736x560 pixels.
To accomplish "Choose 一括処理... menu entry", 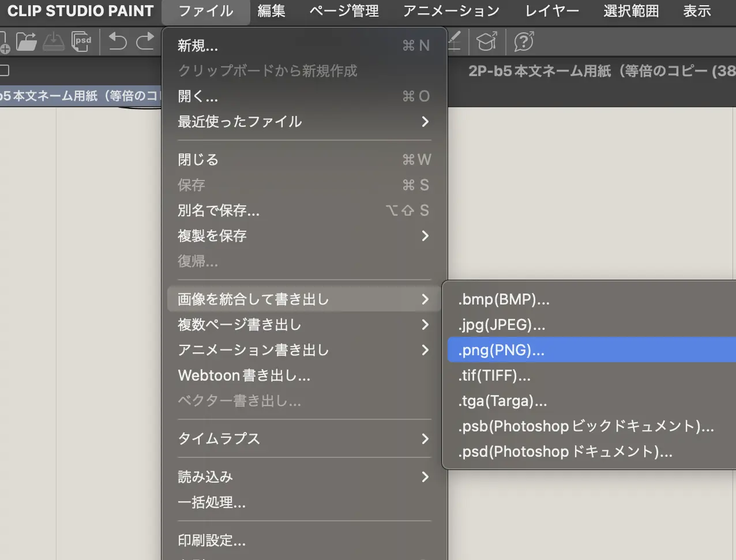I will 305,502.
